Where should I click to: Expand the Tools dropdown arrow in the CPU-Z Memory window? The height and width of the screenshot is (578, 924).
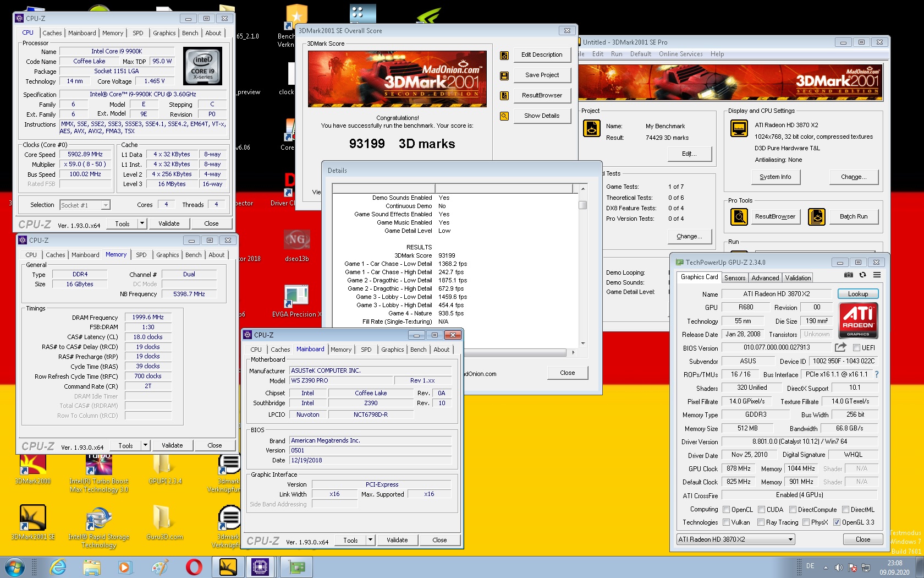point(145,445)
